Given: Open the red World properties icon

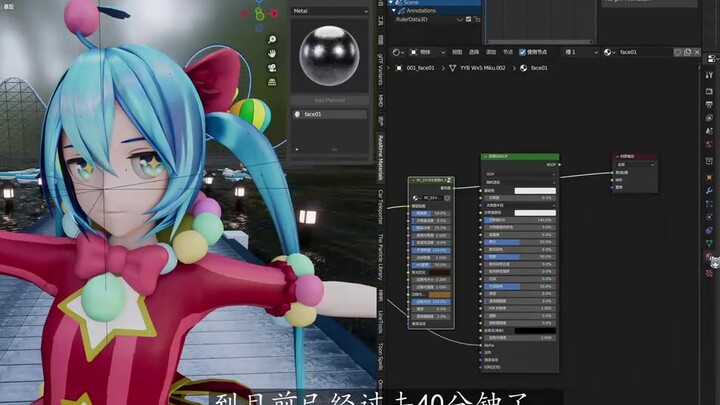Looking at the screenshot, I should coord(709,144).
